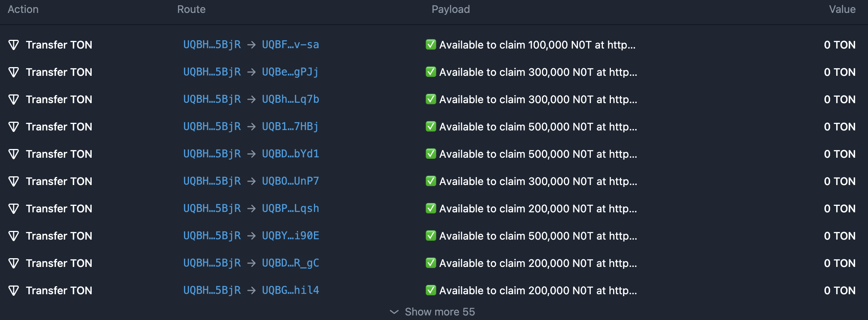This screenshot has height=320, width=868.
Task: Click the Transfer TON icon in the UQBh…Lq7b row
Action: (x=14, y=99)
